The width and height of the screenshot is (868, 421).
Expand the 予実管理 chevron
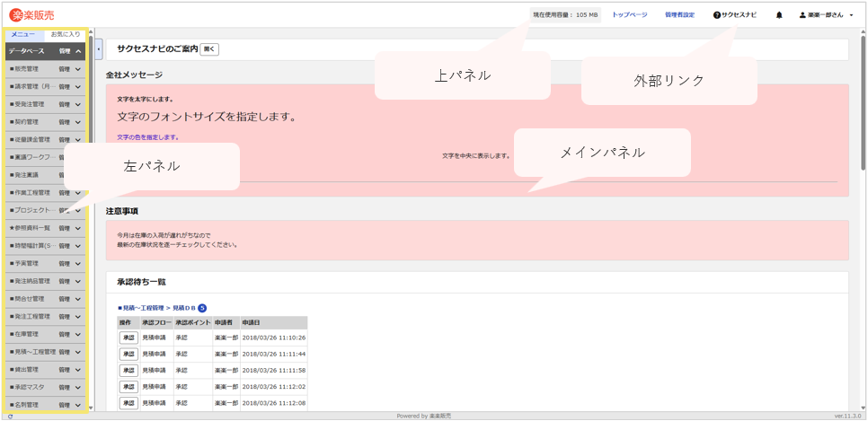(x=77, y=263)
